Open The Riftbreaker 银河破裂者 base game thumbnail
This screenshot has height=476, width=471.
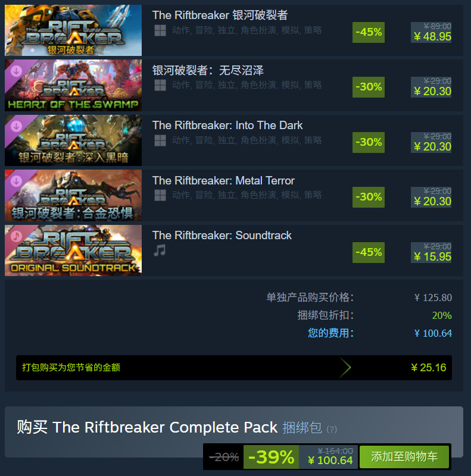point(73,30)
